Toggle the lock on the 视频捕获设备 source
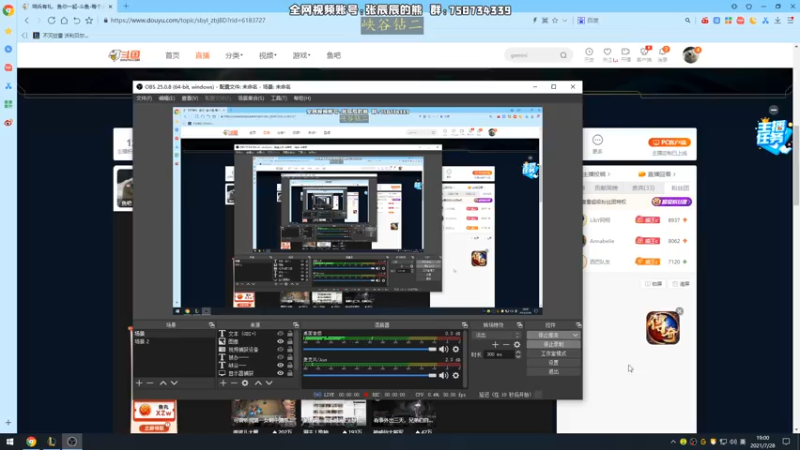The width and height of the screenshot is (800, 450). (290, 349)
